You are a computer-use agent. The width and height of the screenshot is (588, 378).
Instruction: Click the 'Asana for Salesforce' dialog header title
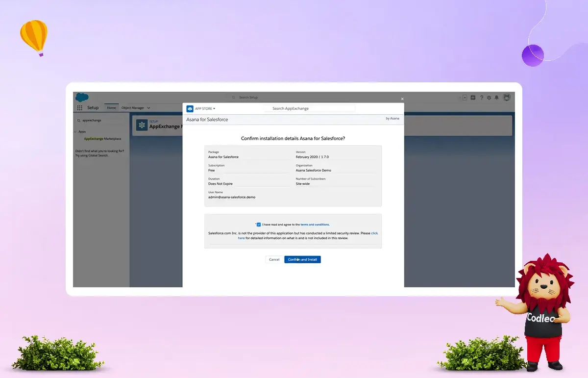[x=207, y=120]
